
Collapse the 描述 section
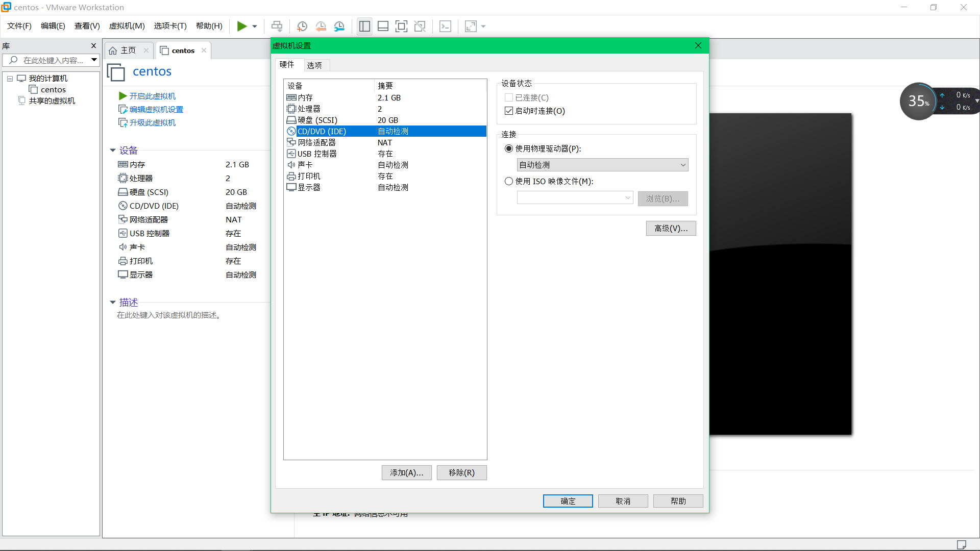tap(113, 303)
